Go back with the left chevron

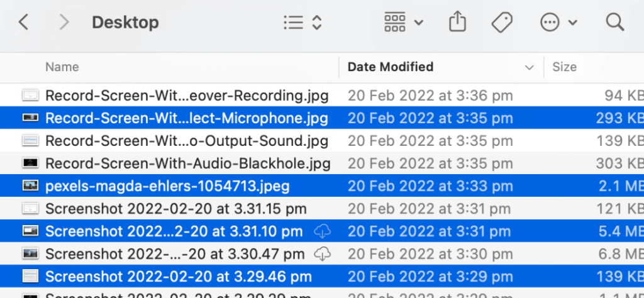click(x=23, y=22)
